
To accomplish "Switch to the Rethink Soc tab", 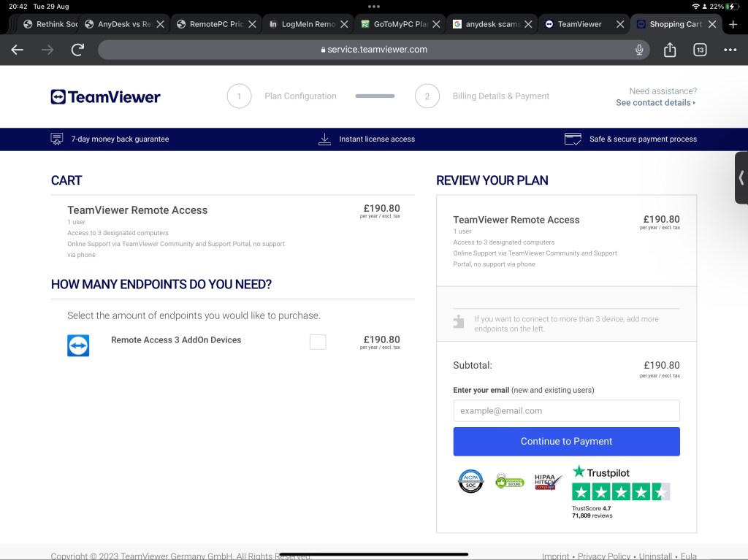I will (x=50, y=24).
